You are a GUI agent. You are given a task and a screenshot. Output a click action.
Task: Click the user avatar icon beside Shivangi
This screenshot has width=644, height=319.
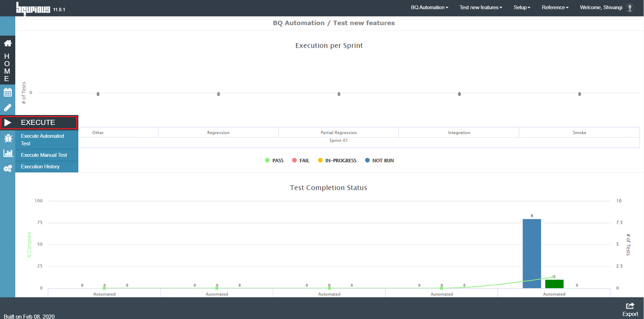pos(630,8)
